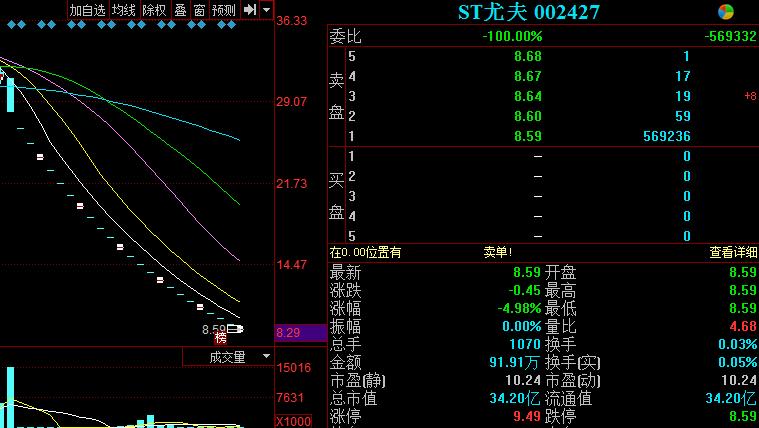Click the 委比 value -100.00%
The image size is (759, 428).
(513, 36)
